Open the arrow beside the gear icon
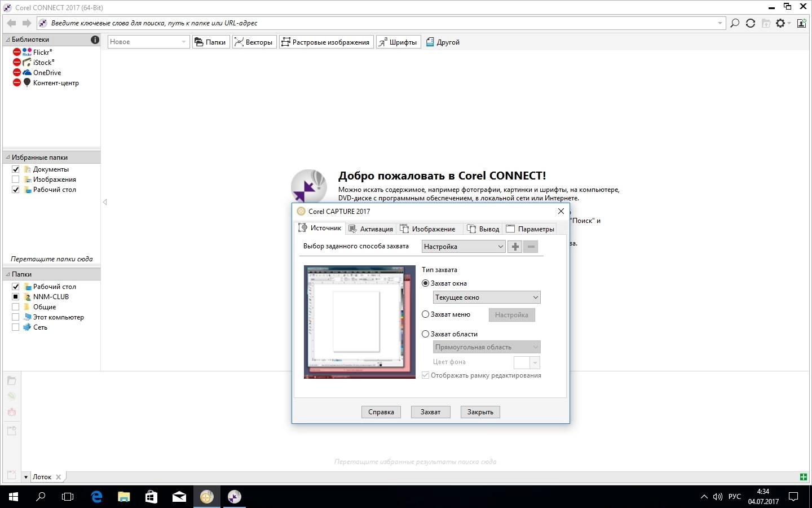This screenshot has height=508, width=812. [x=789, y=23]
